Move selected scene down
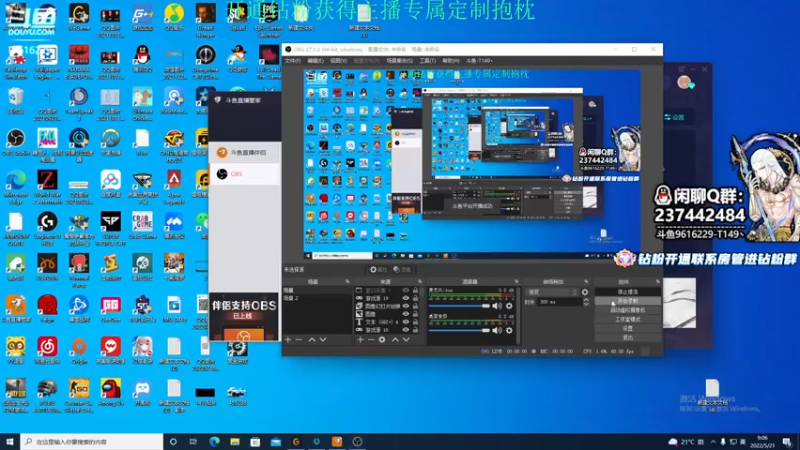Screen dimensions: 800x450 pyautogui.click(x=323, y=339)
